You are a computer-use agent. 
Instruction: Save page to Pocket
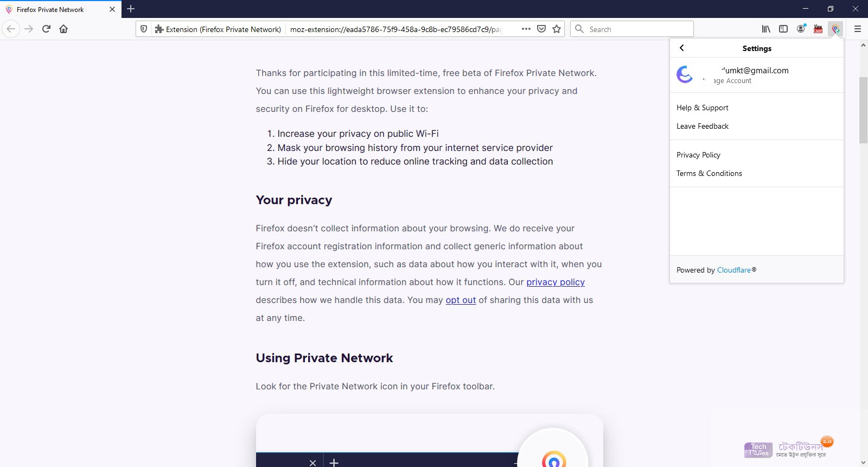coord(541,29)
